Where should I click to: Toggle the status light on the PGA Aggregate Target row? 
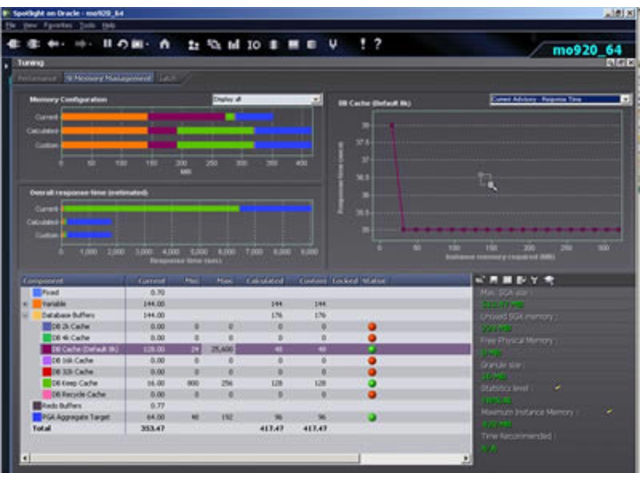coord(372,416)
